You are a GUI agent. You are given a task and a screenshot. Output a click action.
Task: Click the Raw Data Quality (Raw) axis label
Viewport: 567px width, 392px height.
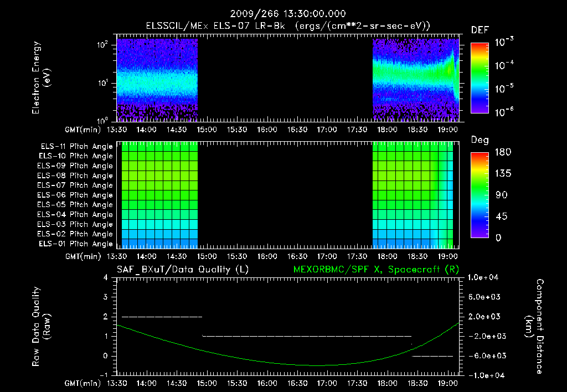[41, 327]
